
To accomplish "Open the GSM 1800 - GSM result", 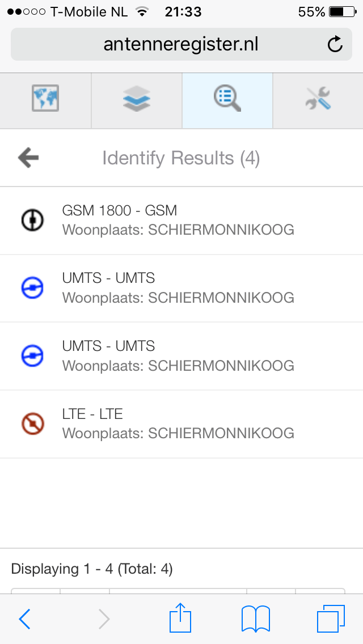I will pos(178,220).
